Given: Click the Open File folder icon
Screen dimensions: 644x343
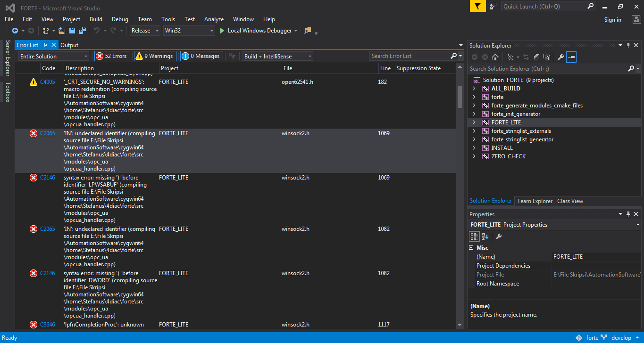Looking at the screenshot, I should (62, 31).
